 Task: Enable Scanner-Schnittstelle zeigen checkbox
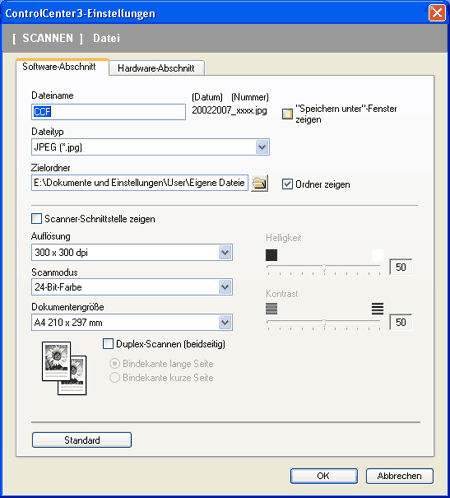(x=36, y=219)
